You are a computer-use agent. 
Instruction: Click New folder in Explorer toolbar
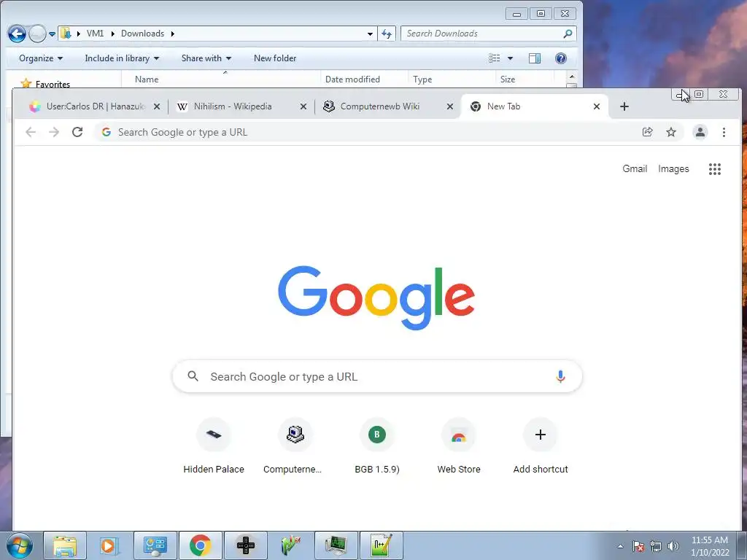pos(275,58)
